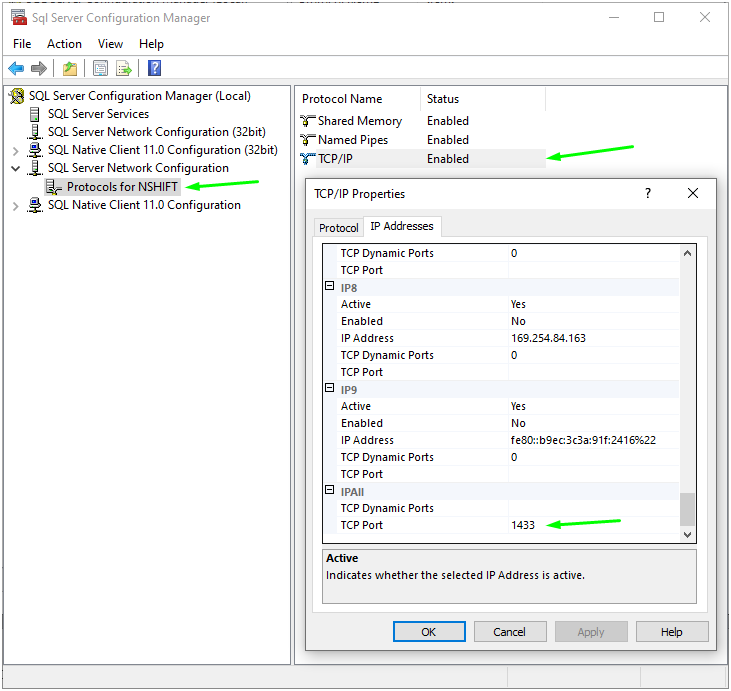Screen dimensions: 731x691
Task: Click the Back arrow toolbar icon
Action: click(16, 68)
